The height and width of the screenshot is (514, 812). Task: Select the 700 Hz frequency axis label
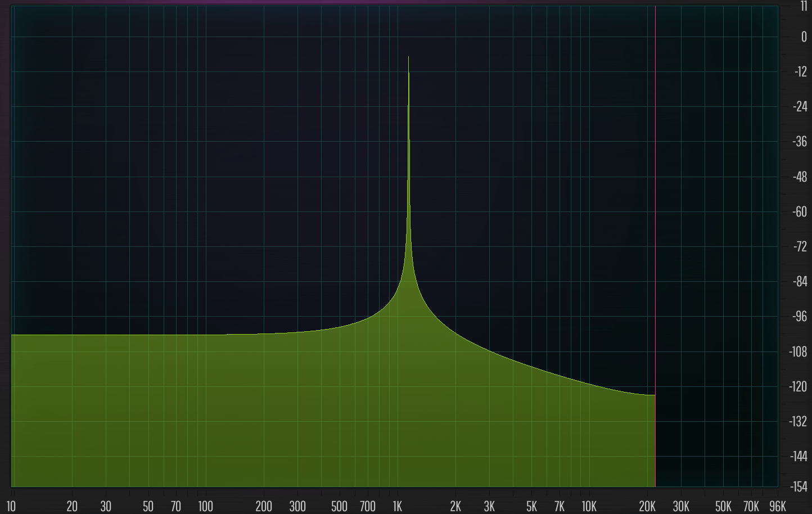(x=368, y=506)
